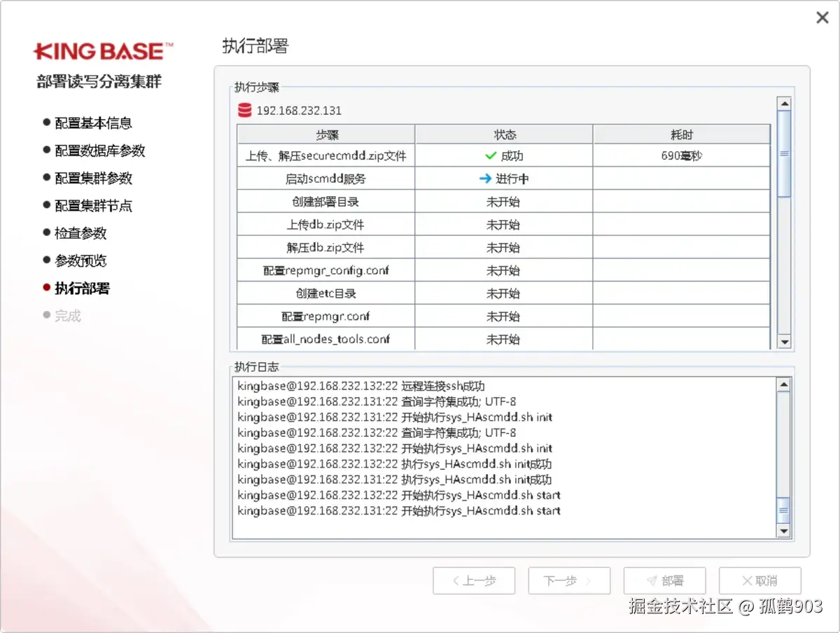The height and width of the screenshot is (633, 840).
Task: Click the steps table scrollbar down arrow
Action: pyautogui.click(x=785, y=342)
